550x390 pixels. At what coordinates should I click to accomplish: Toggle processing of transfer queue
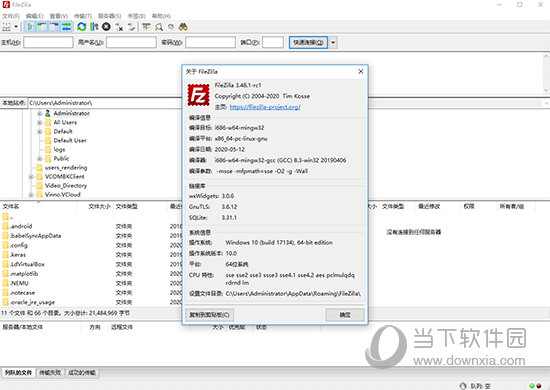pos(94,27)
